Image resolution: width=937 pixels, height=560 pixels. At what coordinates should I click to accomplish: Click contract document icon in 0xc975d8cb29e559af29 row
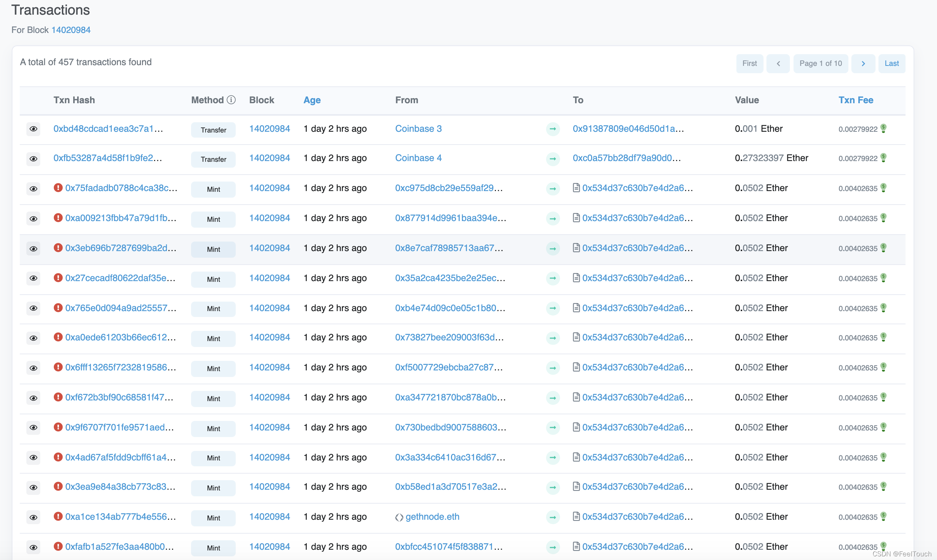pyautogui.click(x=576, y=187)
